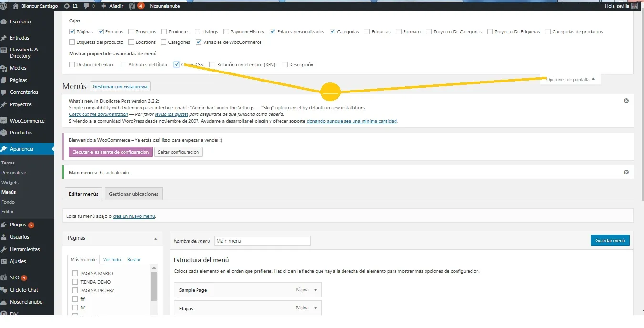Open the Plugins sidebar icon

[4, 225]
